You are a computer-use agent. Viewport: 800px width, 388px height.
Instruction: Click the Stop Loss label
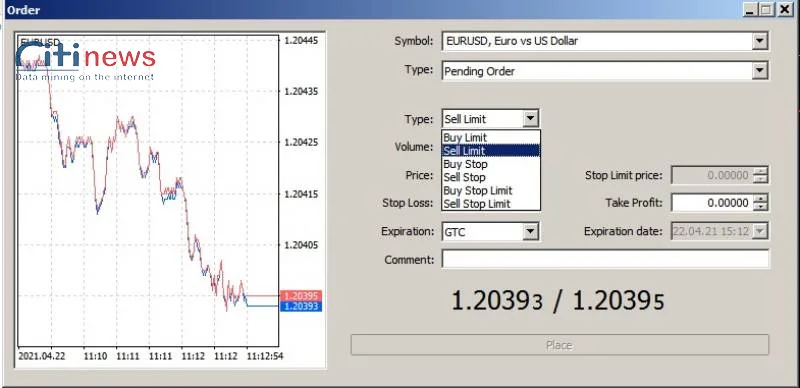(408, 203)
